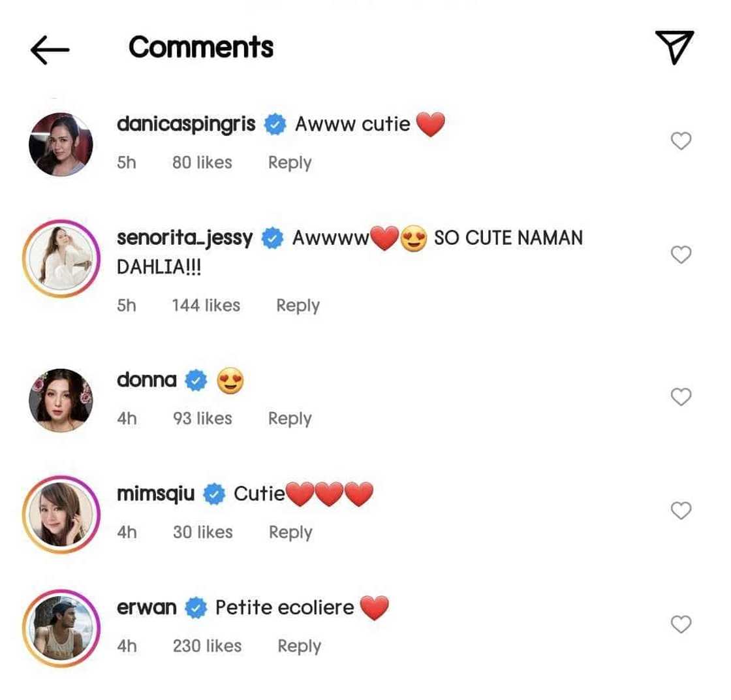The width and height of the screenshot is (731, 700).
Task: Reply to senorita_jessy's comment
Action: point(298,305)
